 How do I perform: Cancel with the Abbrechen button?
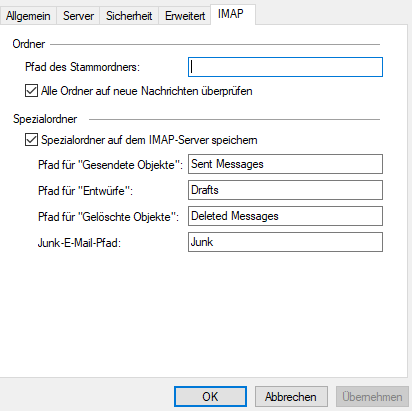[291, 397]
